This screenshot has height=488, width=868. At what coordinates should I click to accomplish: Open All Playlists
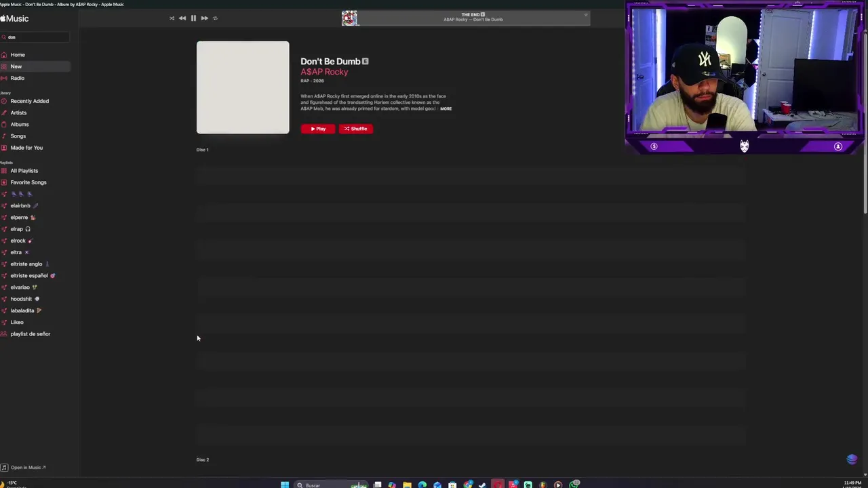[24, 171]
